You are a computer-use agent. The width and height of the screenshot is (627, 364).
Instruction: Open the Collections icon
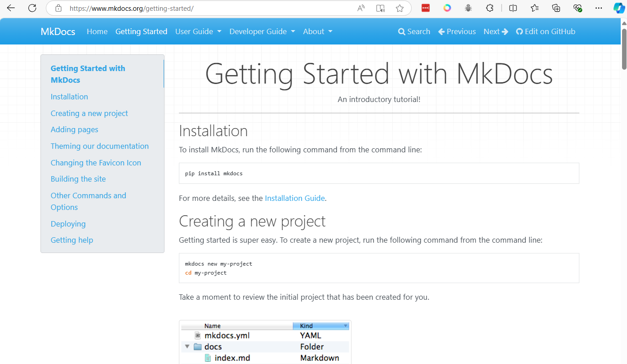pyautogui.click(x=556, y=8)
